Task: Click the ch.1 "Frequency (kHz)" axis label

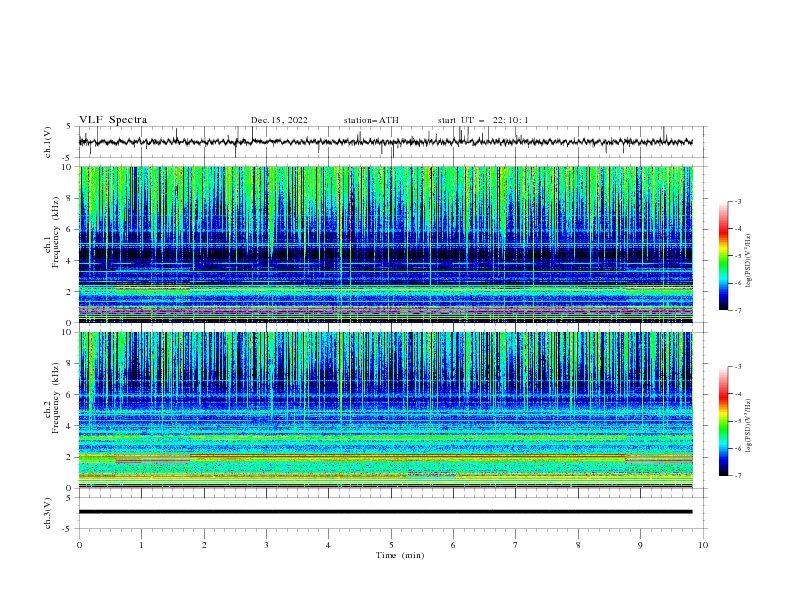Action: coord(55,232)
